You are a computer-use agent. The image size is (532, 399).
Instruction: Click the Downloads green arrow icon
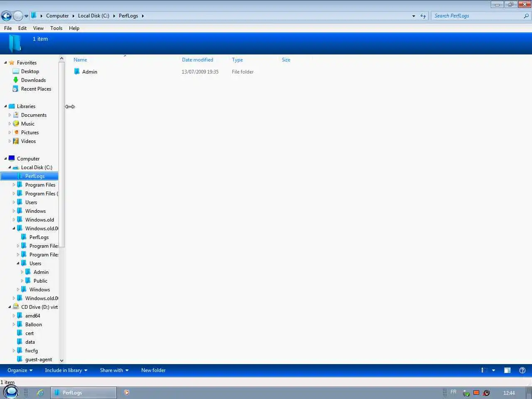coord(16,80)
